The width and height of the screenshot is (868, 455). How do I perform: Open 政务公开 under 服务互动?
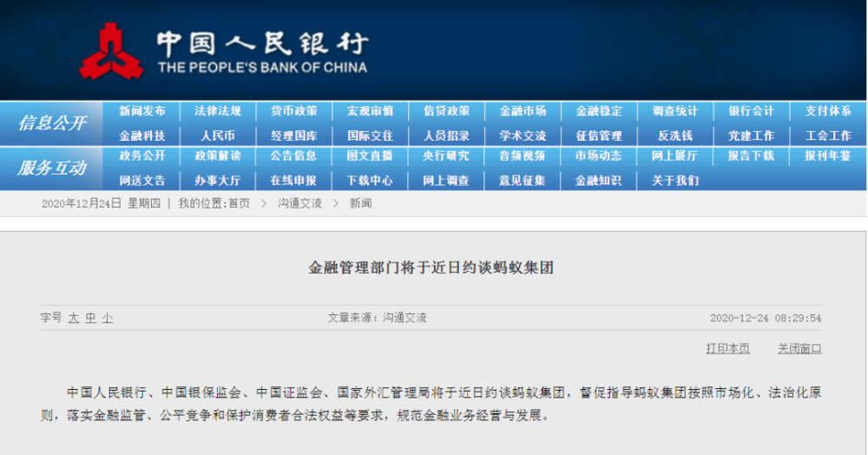142,156
